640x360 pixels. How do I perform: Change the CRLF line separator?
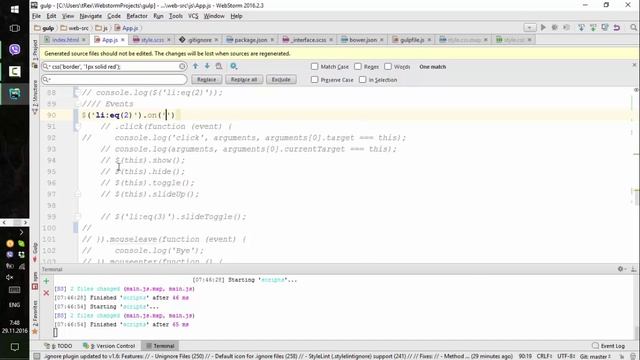pyautogui.click(x=544, y=356)
